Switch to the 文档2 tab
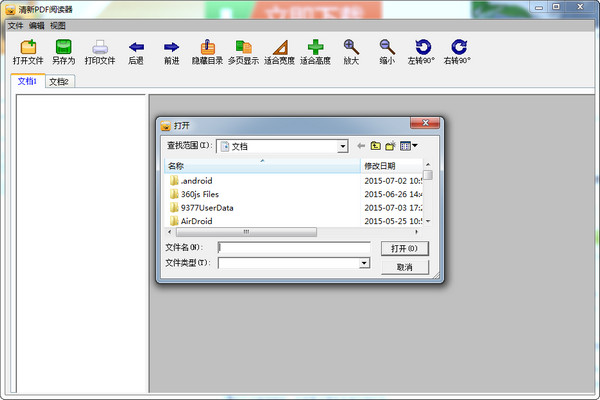This screenshot has height=400, width=600. (x=59, y=81)
